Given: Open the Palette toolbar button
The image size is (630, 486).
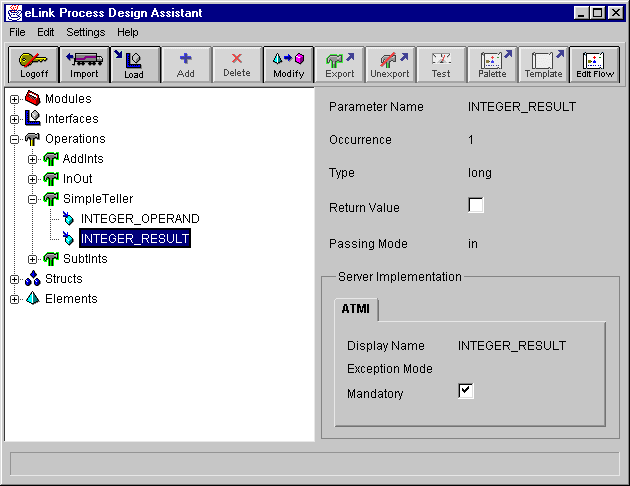Looking at the screenshot, I should point(493,65).
